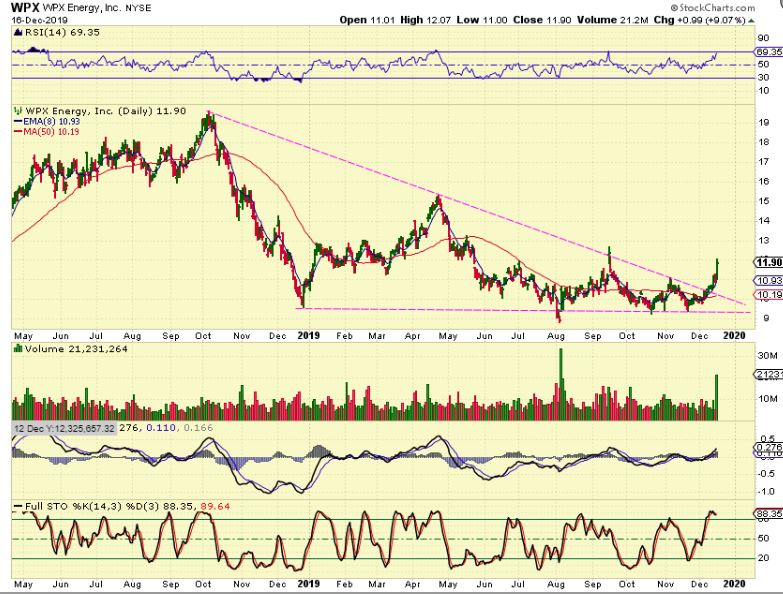This screenshot has width=783, height=594.
Task: Click 'WPX Energy, Inc. (Daily) 11.90' legend text
Action: click(105, 111)
